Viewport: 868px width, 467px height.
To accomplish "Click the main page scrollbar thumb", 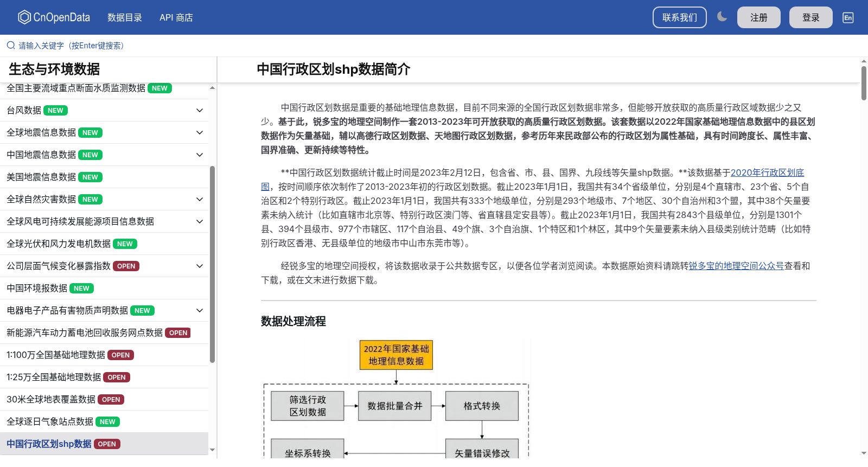I will click(864, 83).
